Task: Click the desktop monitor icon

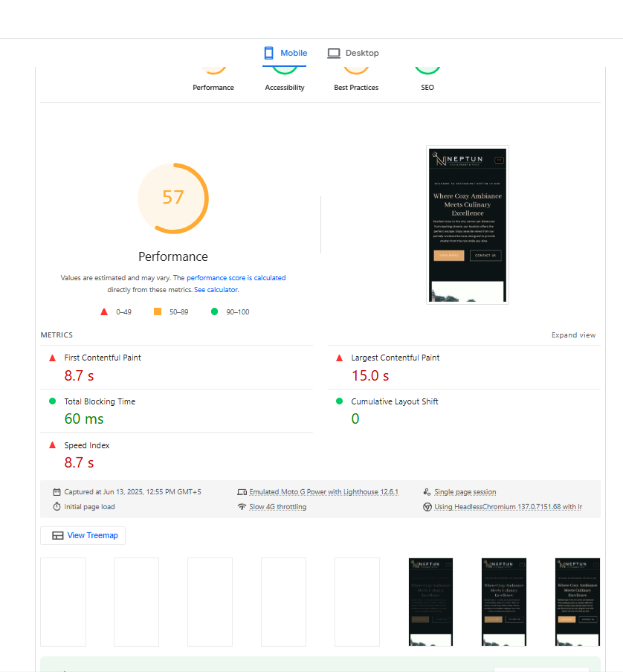Action: coord(334,53)
